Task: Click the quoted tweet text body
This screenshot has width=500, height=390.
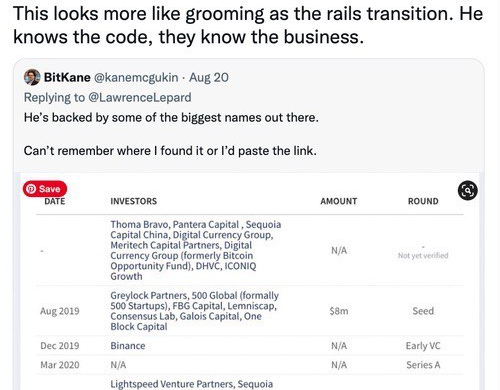Action: point(171,134)
